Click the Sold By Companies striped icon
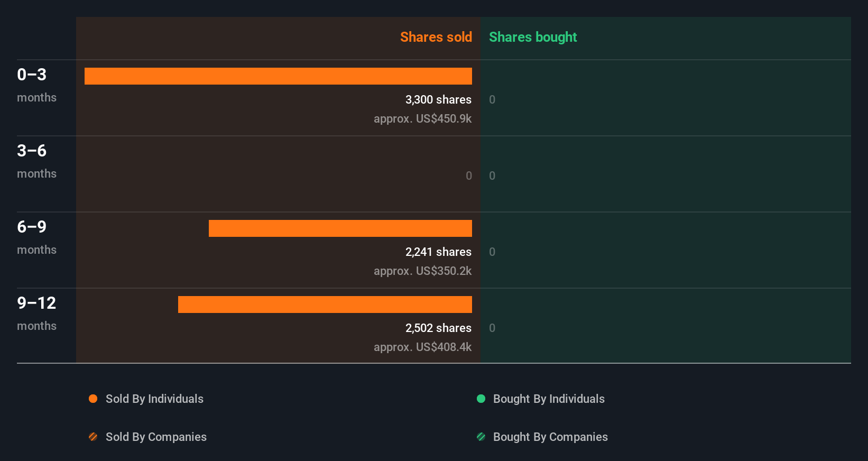Image resolution: width=868 pixels, height=461 pixels. point(93,437)
